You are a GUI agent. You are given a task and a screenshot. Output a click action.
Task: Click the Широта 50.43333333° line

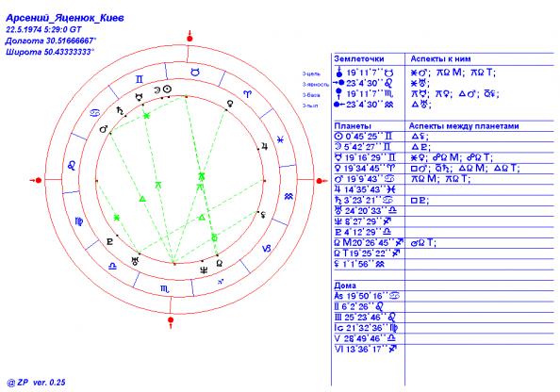50,52
